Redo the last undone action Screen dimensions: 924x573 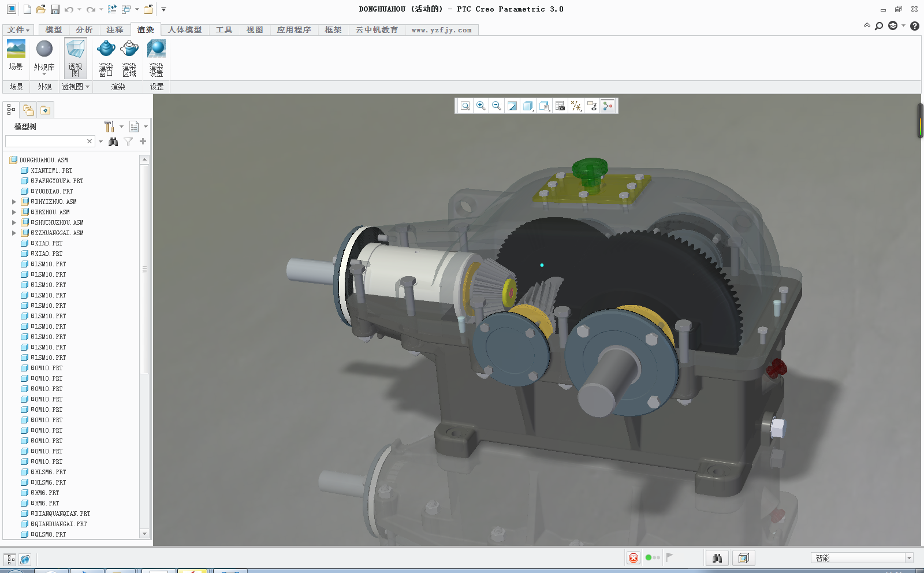pyautogui.click(x=91, y=9)
